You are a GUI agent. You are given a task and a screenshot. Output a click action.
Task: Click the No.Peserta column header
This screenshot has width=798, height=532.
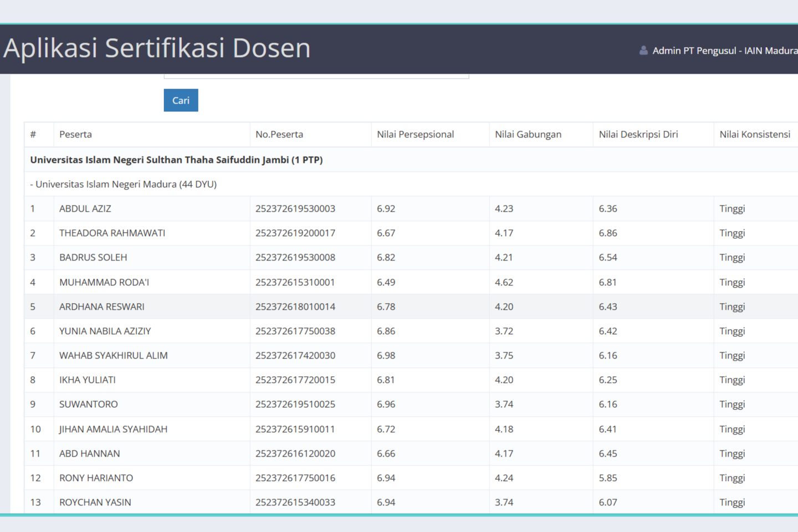tap(279, 135)
